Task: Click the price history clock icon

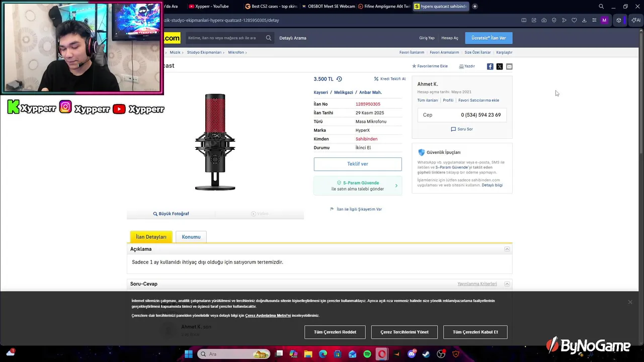Action: (x=339, y=79)
